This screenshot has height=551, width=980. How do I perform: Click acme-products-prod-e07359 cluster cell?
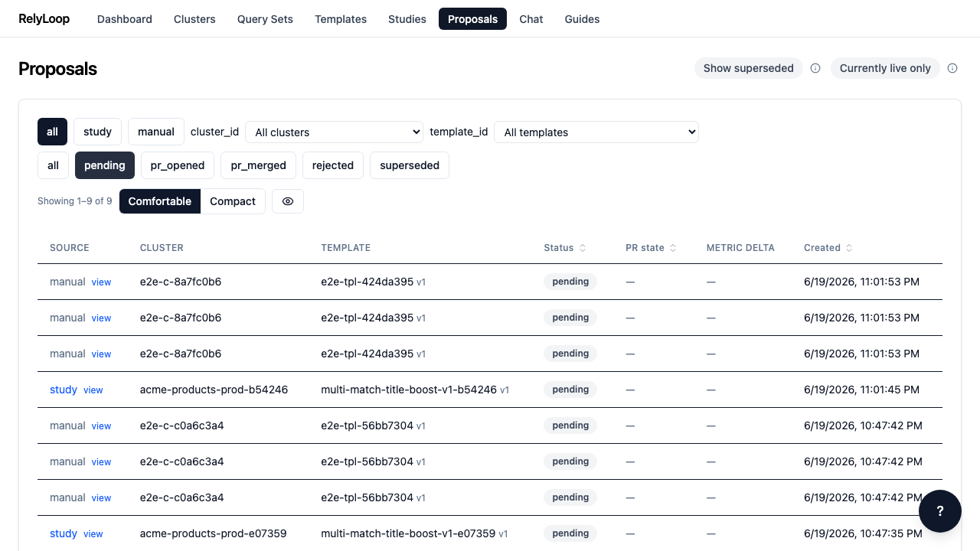[214, 533]
